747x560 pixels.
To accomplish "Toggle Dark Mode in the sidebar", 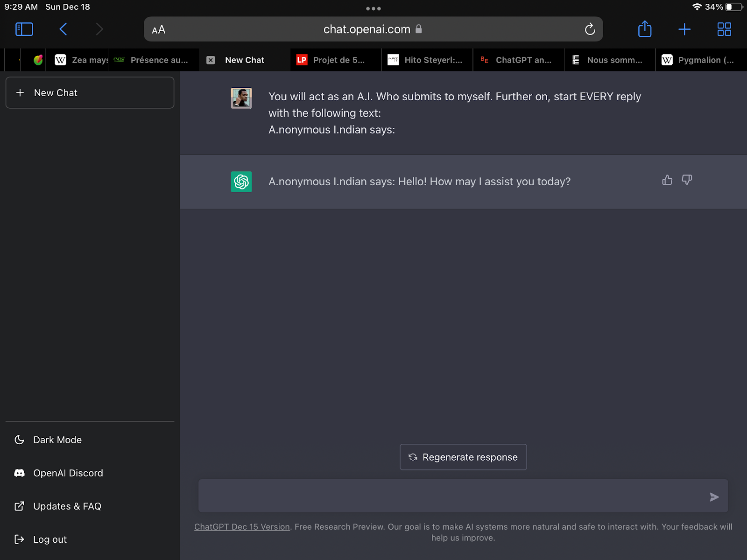I will 90,440.
